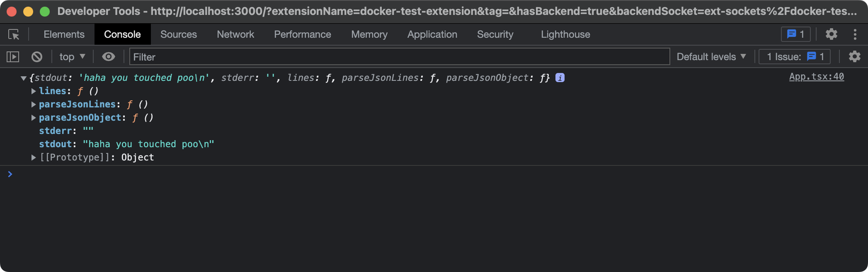Open the App.tsx:40 source link
The height and width of the screenshot is (272, 868).
point(816,77)
